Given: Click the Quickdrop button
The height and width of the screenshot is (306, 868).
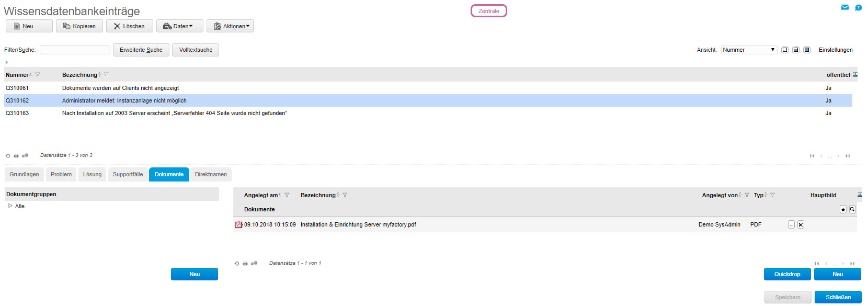Looking at the screenshot, I should tap(787, 274).
